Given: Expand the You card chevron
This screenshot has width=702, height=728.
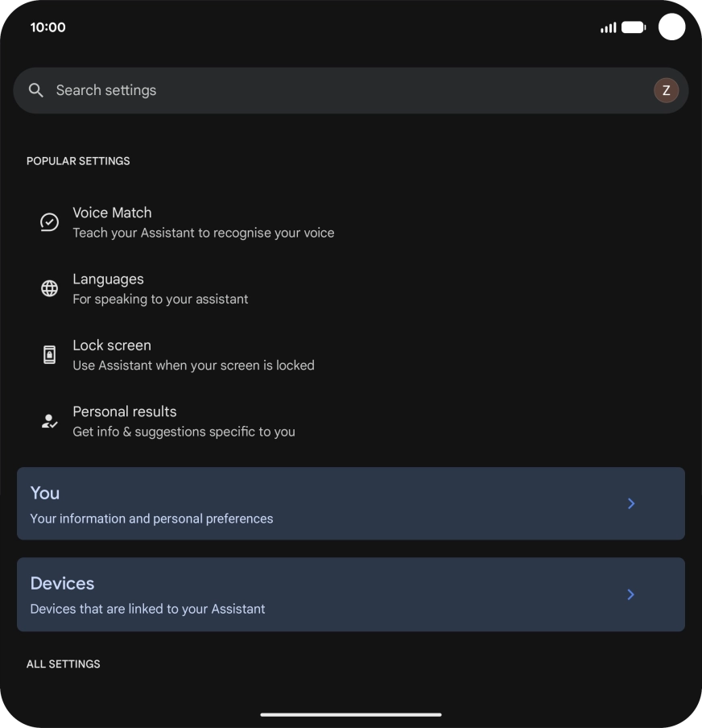Looking at the screenshot, I should pyautogui.click(x=631, y=503).
